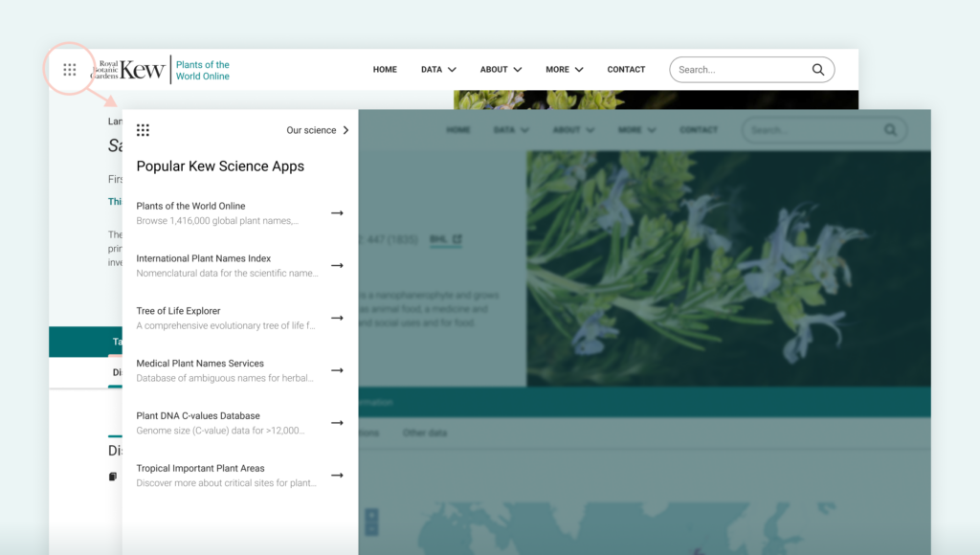Image resolution: width=980 pixels, height=555 pixels.
Task: Open Tropical Important Plant Areas entry
Action: 240,476
